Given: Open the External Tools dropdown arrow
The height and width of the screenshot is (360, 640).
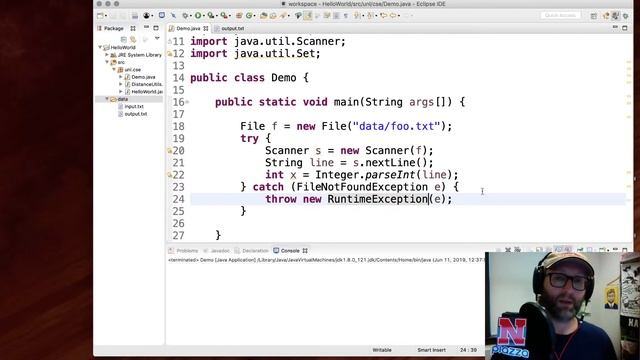Looking at the screenshot, I should point(231,16).
